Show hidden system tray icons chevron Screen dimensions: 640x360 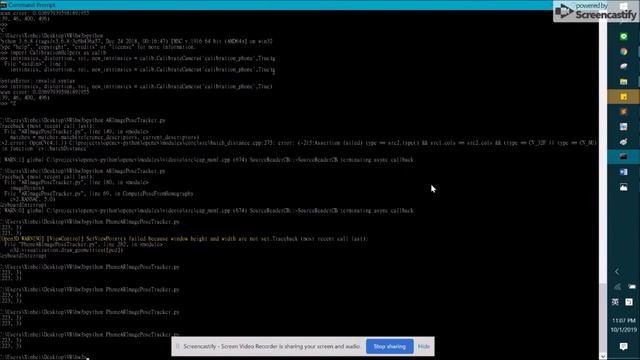[x=617, y=271]
